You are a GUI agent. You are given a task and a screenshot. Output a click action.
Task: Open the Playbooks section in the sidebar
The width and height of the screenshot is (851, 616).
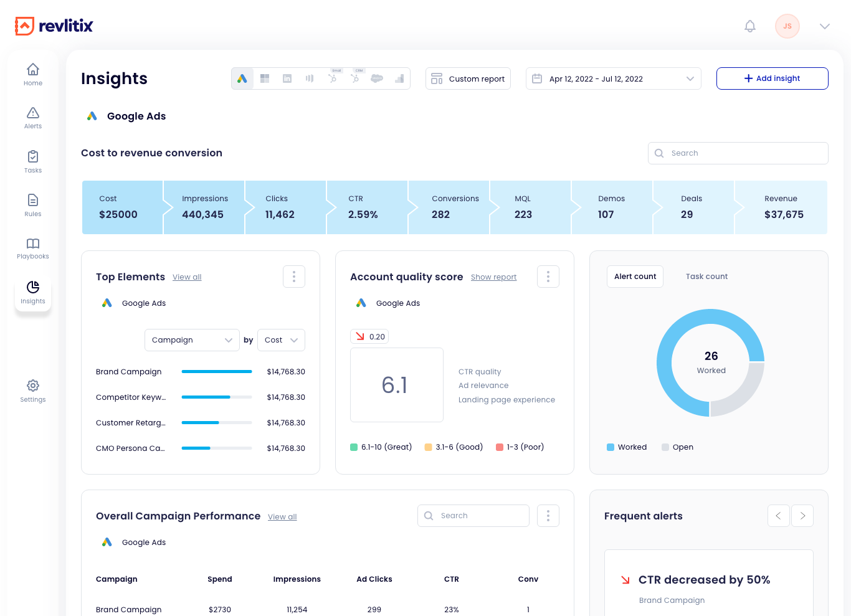(32, 247)
